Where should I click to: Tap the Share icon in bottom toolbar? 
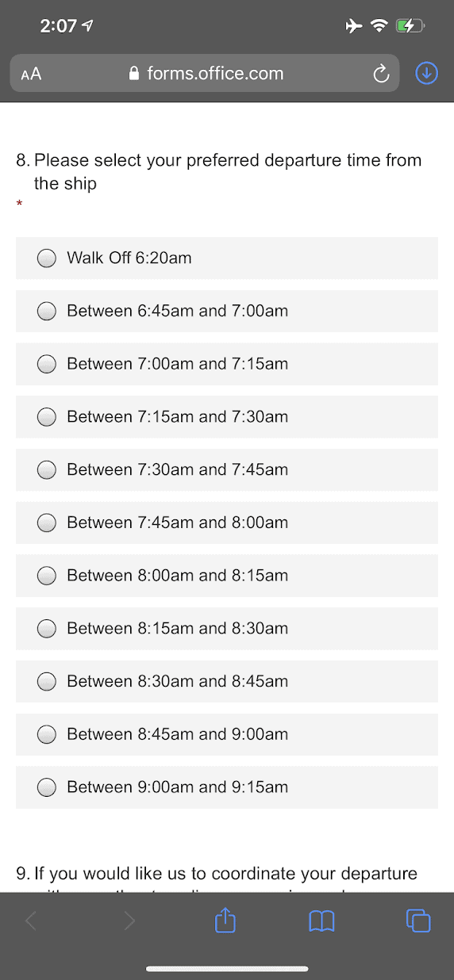(225, 920)
